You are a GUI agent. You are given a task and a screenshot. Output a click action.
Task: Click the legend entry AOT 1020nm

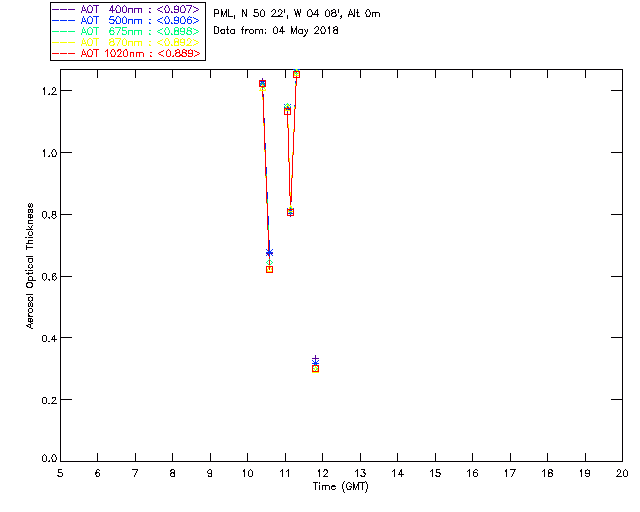(126, 53)
